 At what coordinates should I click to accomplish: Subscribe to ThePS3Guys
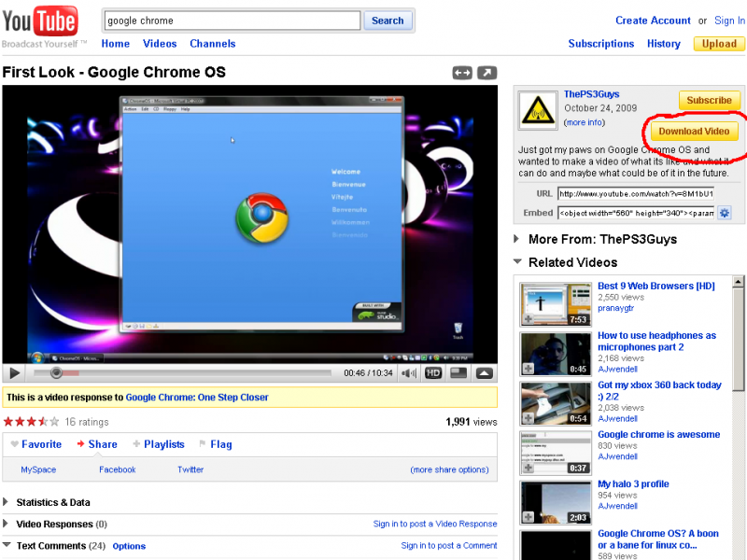[x=709, y=101]
